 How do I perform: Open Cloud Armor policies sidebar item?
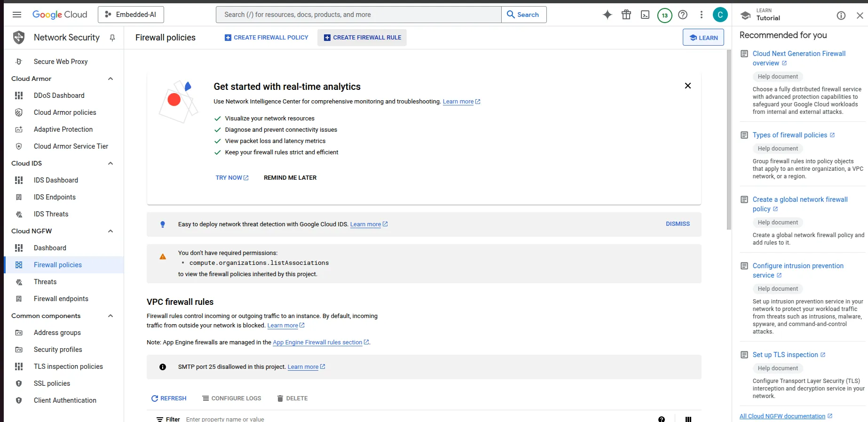(64, 112)
